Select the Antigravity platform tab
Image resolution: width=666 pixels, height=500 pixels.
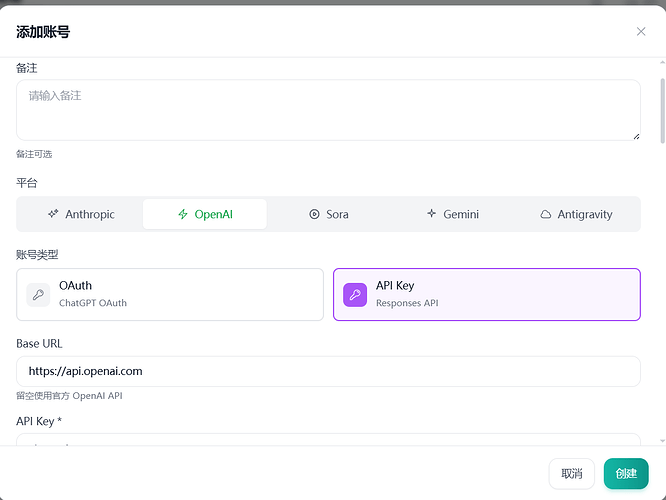click(x=576, y=214)
